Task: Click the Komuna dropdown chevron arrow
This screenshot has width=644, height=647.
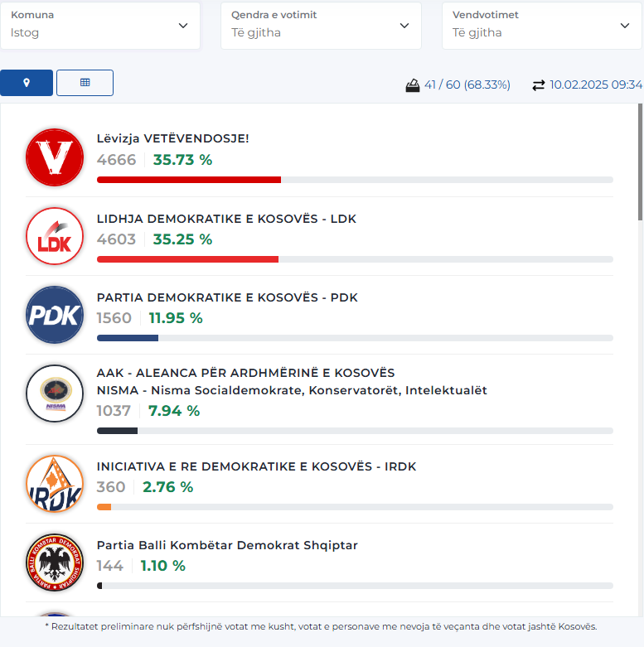Action: tap(183, 26)
